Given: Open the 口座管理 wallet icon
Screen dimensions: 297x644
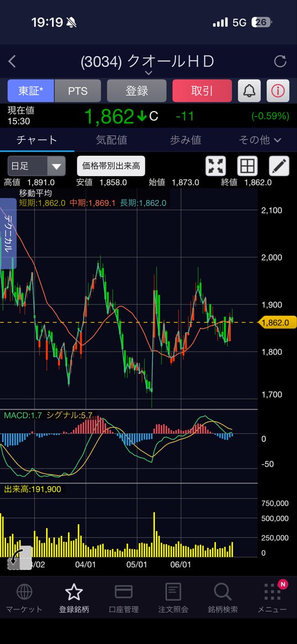Looking at the screenshot, I should pos(124,592).
